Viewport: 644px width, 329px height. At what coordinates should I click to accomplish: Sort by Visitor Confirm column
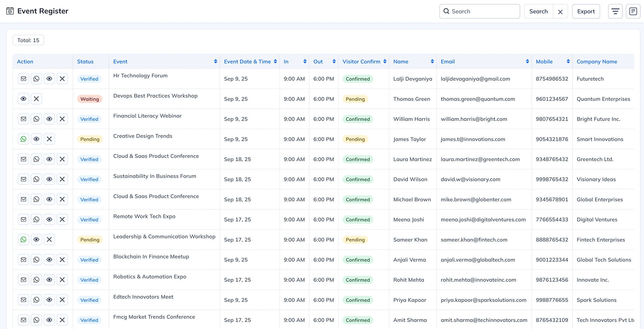point(385,62)
